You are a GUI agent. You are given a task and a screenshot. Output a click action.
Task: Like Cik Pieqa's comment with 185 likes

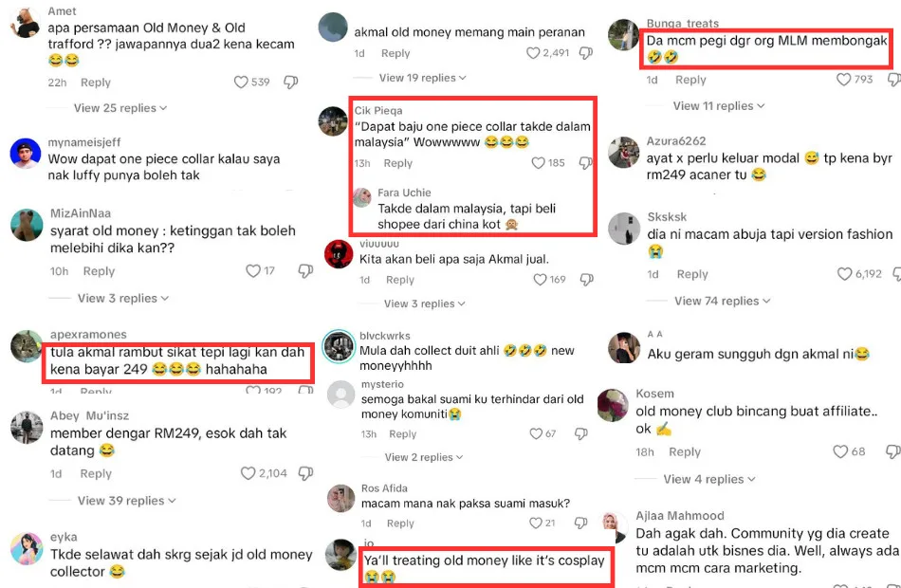pyautogui.click(x=538, y=163)
